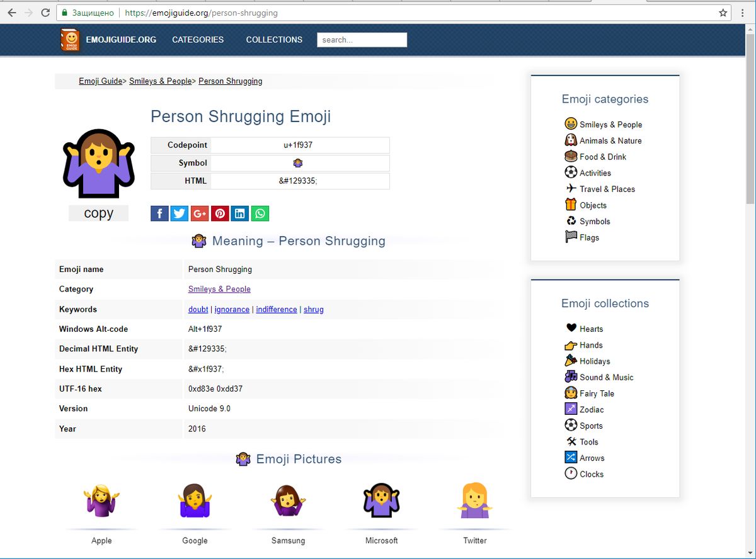Share the emoji via WhatsApp
The width and height of the screenshot is (756, 559).
[260, 213]
